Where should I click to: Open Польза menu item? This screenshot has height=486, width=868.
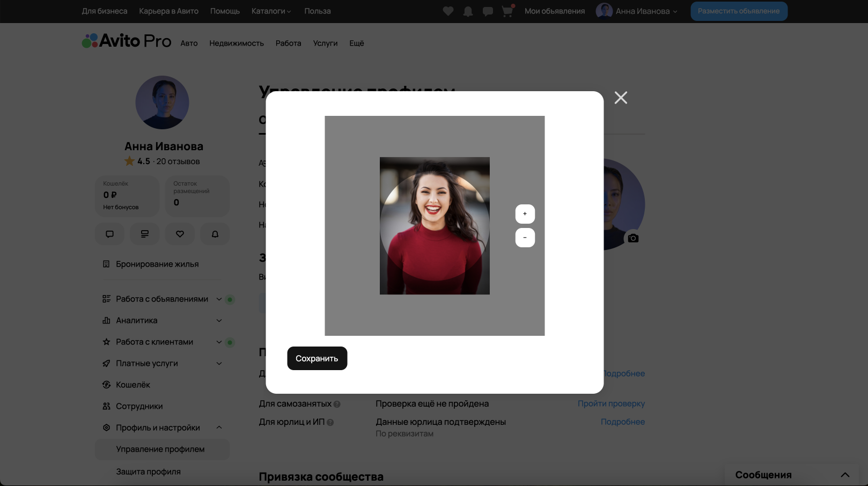pos(318,11)
